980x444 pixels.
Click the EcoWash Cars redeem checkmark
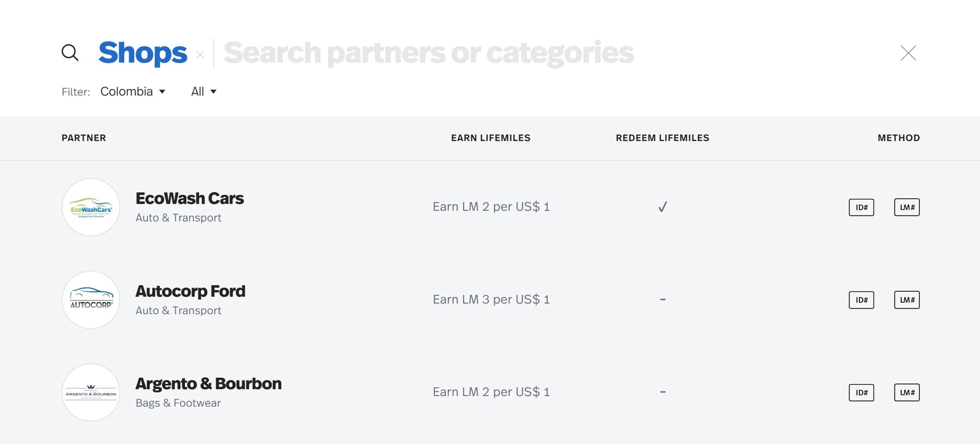[662, 207]
